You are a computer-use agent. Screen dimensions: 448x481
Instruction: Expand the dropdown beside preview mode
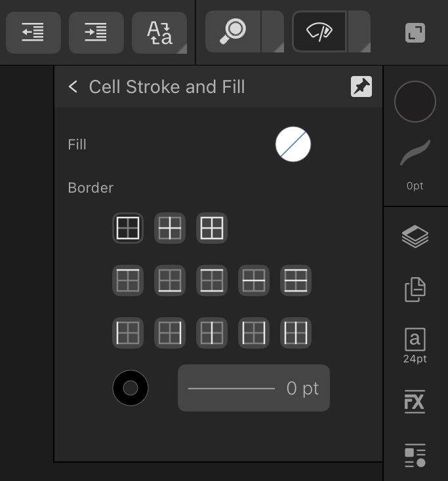tap(359, 31)
